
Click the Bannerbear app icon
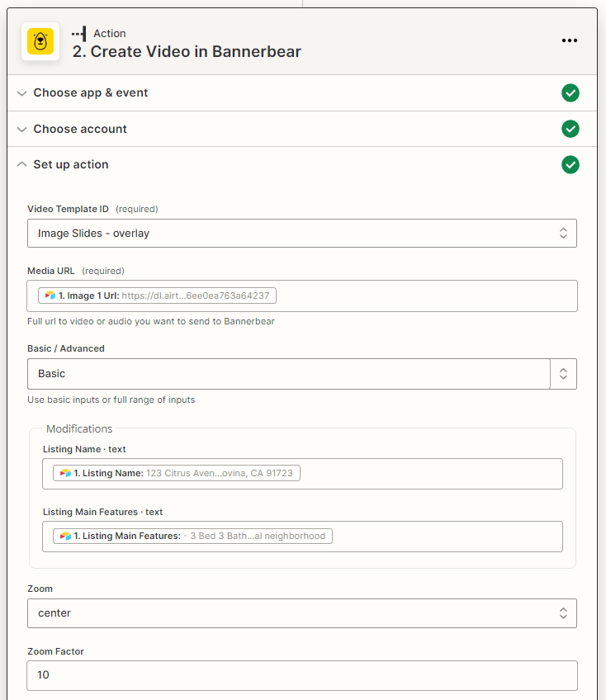pos(40,41)
